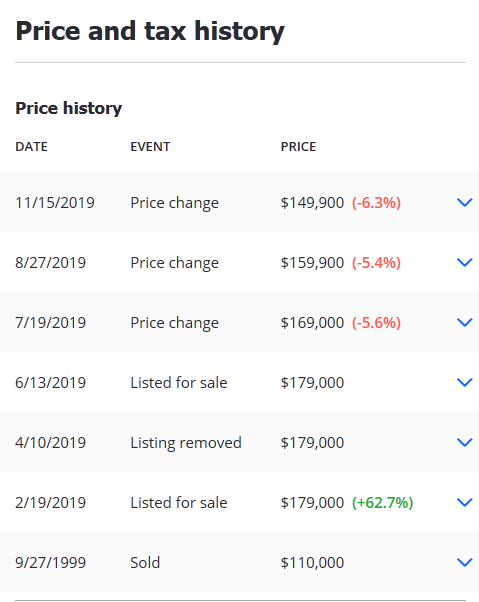Click the EVENT column header
The height and width of the screenshot is (602, 479).
tap(150, 147)
